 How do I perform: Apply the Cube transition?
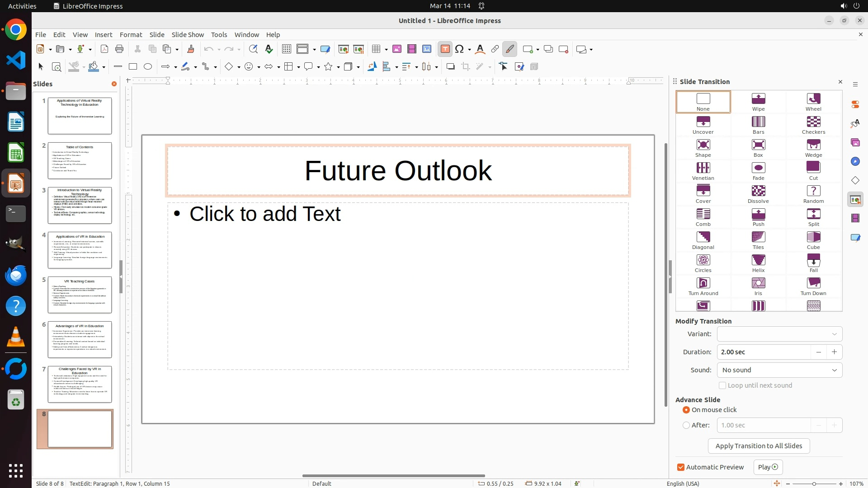pos(813,240)
